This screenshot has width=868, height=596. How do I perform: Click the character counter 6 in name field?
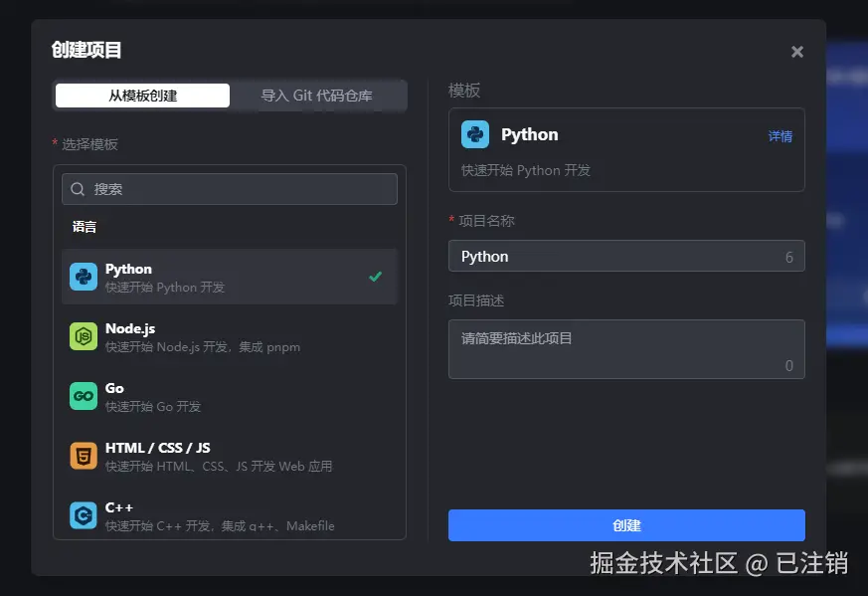[788, 257]
